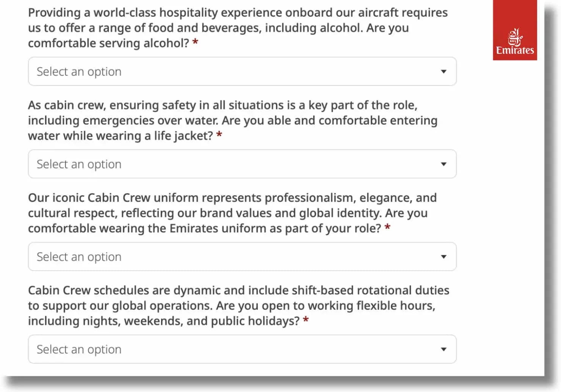Click the arrow icon on the alcohol dropdown
Screen dimensions: 561x392
443,72
